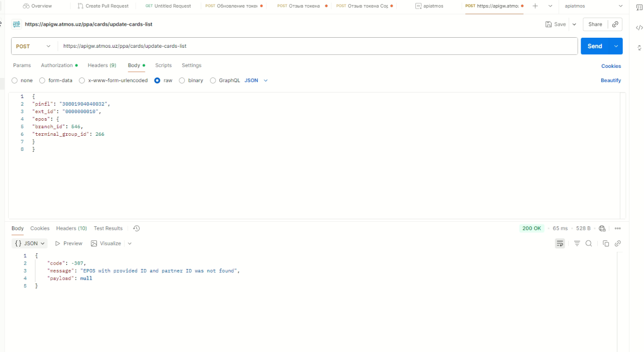Screen dimensions: 644x352
Task: Open the JSON body language dropdown
Action: point(256,80)
